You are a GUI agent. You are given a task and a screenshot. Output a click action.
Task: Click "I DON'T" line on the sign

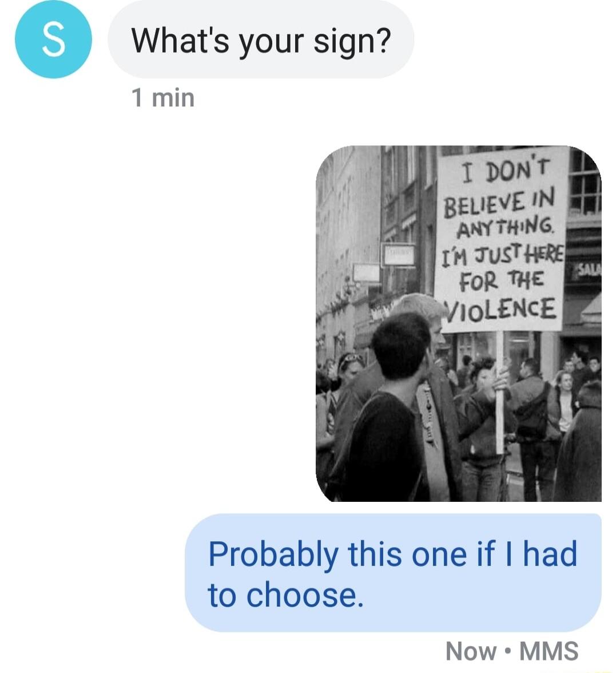click(505, 173)
